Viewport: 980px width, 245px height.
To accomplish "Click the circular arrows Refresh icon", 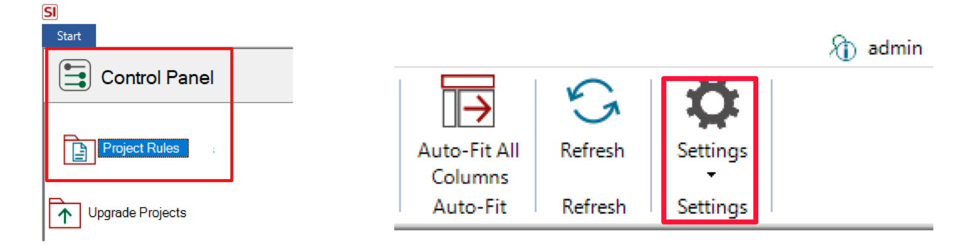I will [x=593, y=101].
